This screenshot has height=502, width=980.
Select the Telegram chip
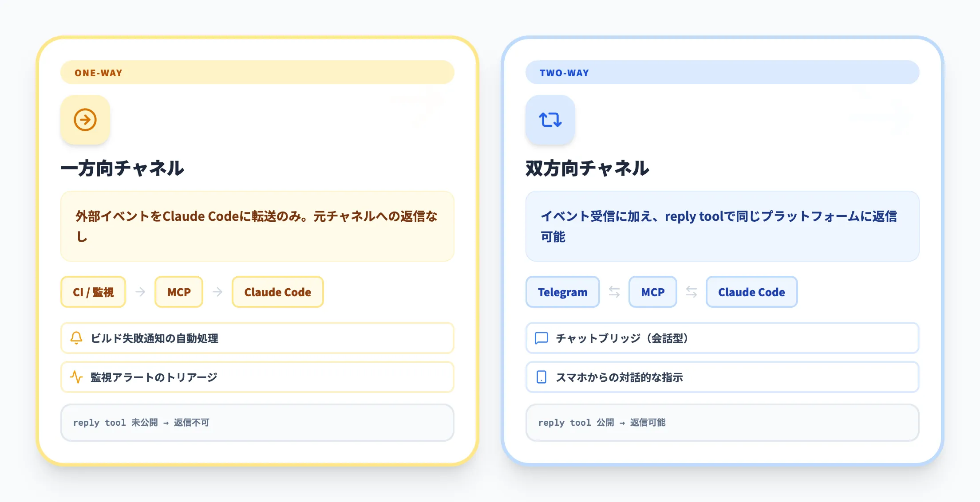[562, 292]
